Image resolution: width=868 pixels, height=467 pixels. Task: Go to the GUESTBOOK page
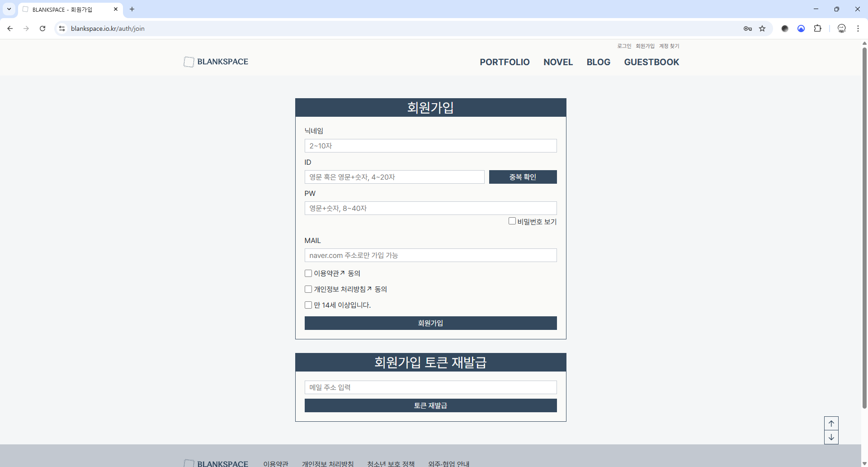tap(651, 62)
